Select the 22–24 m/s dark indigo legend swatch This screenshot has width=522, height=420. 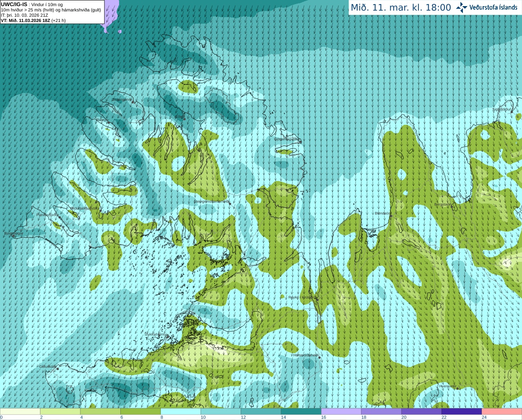[x=462, y=411]
